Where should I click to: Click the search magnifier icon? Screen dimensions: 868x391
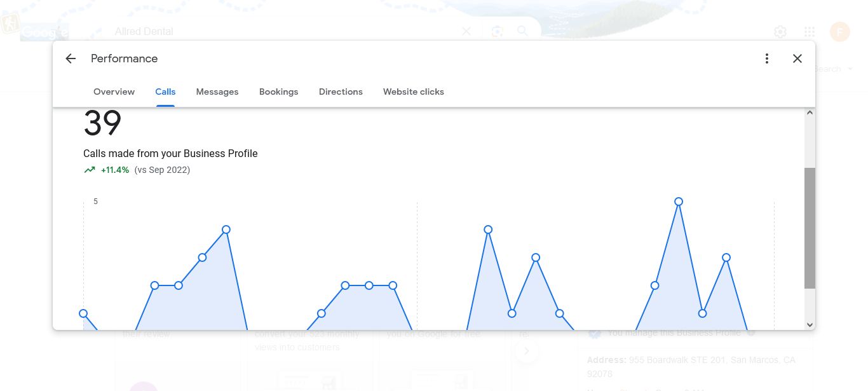[x=522, y=31]
